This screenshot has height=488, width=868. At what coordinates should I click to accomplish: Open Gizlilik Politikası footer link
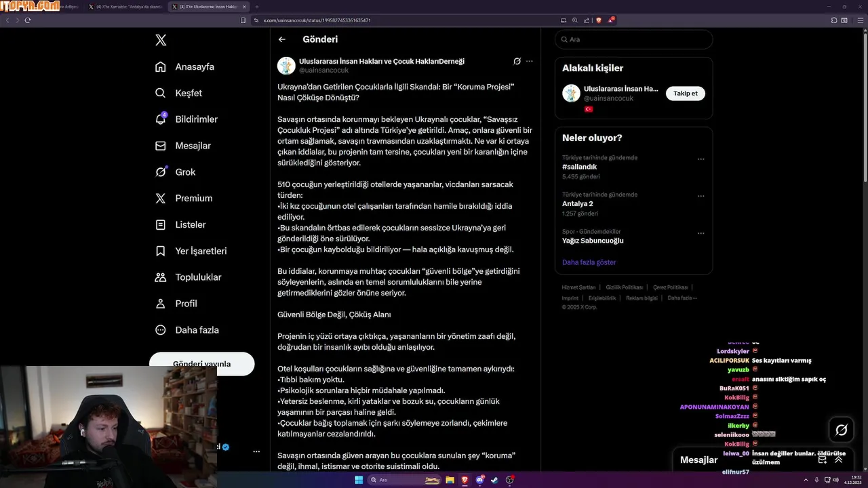[625, 287]
